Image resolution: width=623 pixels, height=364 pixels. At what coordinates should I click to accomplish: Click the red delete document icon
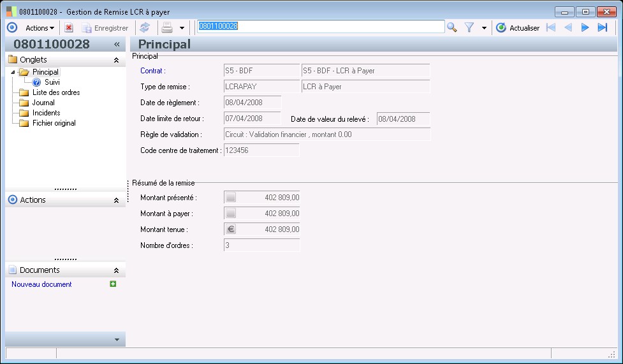pos(69,27)
